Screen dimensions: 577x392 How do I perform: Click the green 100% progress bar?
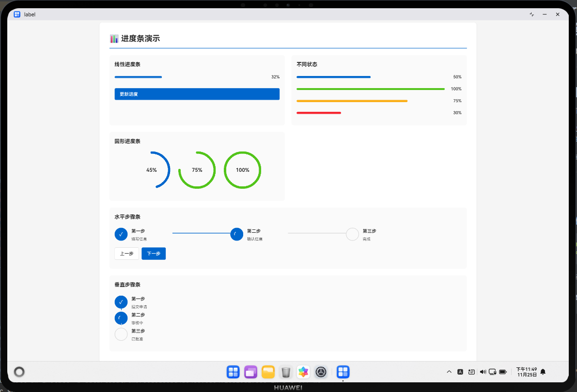coord(371,89)
